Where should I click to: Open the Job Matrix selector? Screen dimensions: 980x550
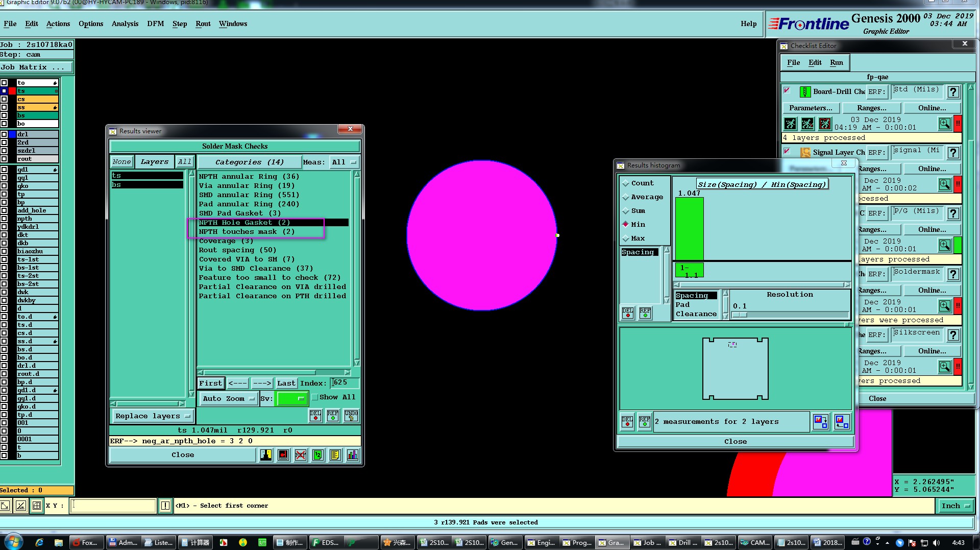click(x=36, y=67)
